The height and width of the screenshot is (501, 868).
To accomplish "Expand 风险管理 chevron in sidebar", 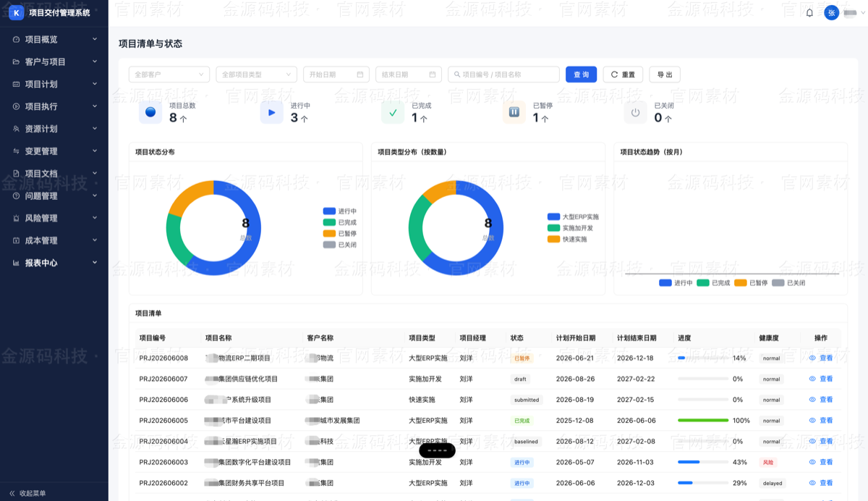I will [95, 218].
